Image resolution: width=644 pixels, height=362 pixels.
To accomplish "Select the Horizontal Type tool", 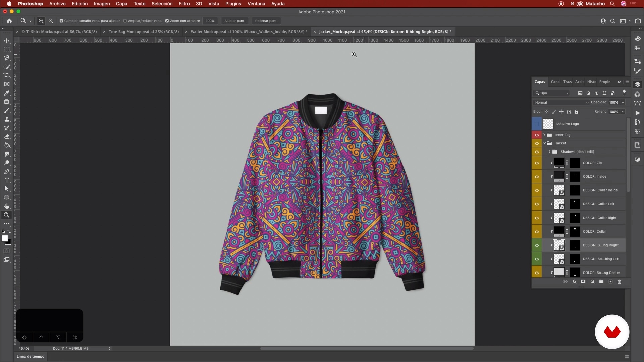I will (7, 180).
